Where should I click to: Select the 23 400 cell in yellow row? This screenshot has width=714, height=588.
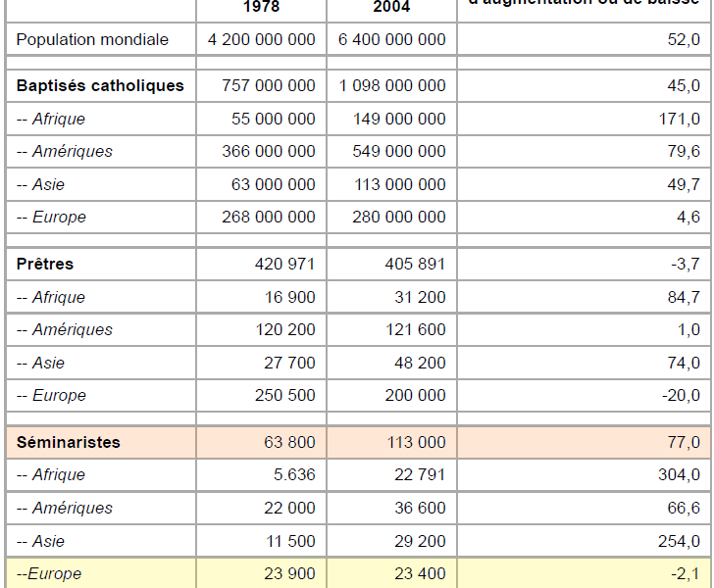pyautogui.click(x=419, y=573)
